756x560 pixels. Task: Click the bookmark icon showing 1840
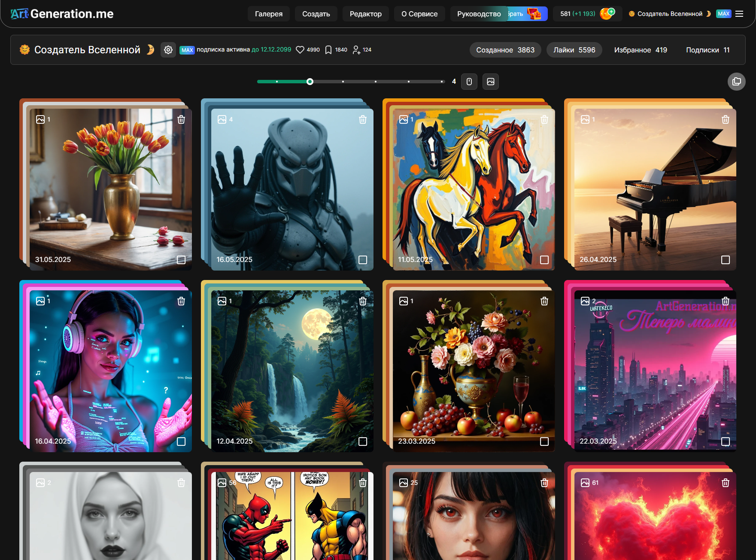(328, 50)
